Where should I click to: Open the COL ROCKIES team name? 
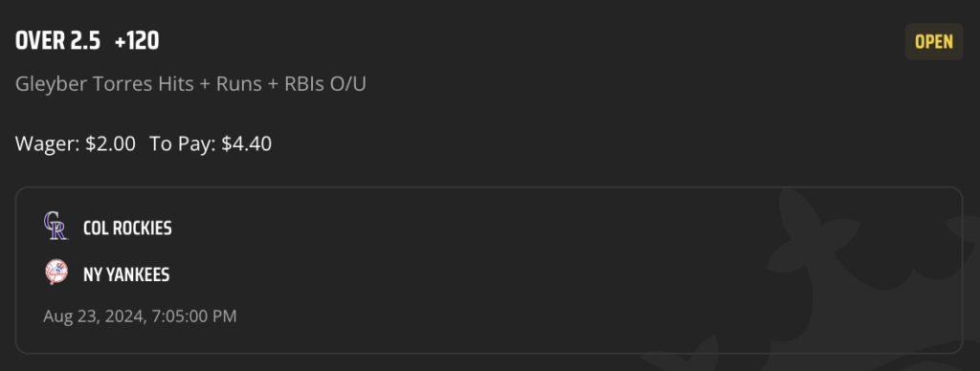[127, 229]
